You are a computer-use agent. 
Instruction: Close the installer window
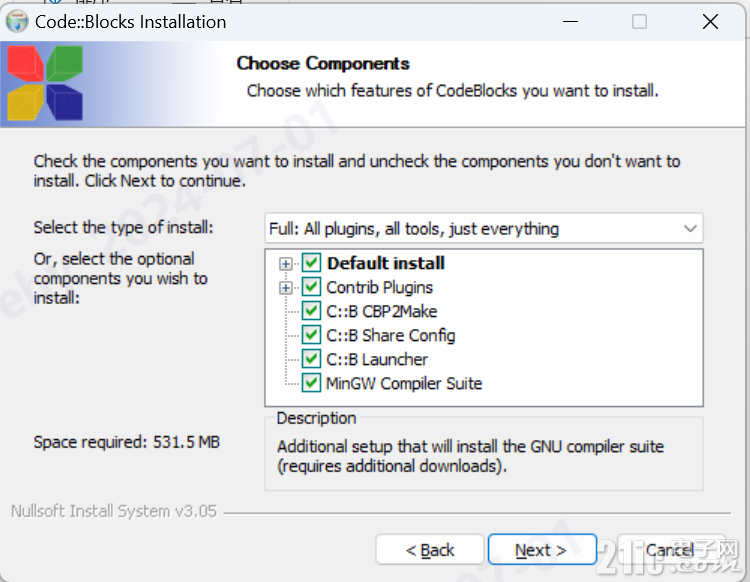710,22
